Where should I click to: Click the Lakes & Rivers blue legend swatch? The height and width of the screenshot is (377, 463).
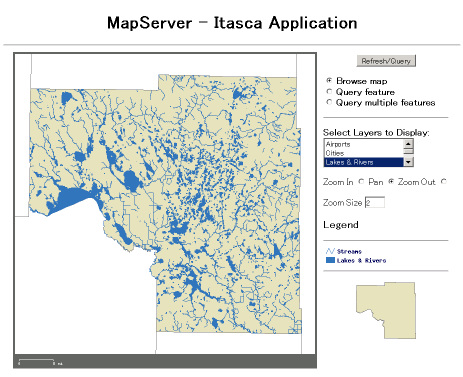click(330, 260)
